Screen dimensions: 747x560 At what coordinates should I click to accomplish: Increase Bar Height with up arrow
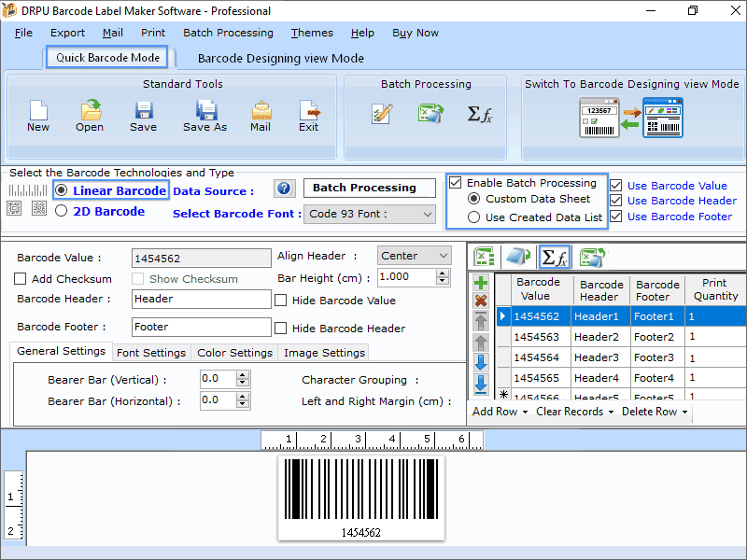click(x=443, y=273)
